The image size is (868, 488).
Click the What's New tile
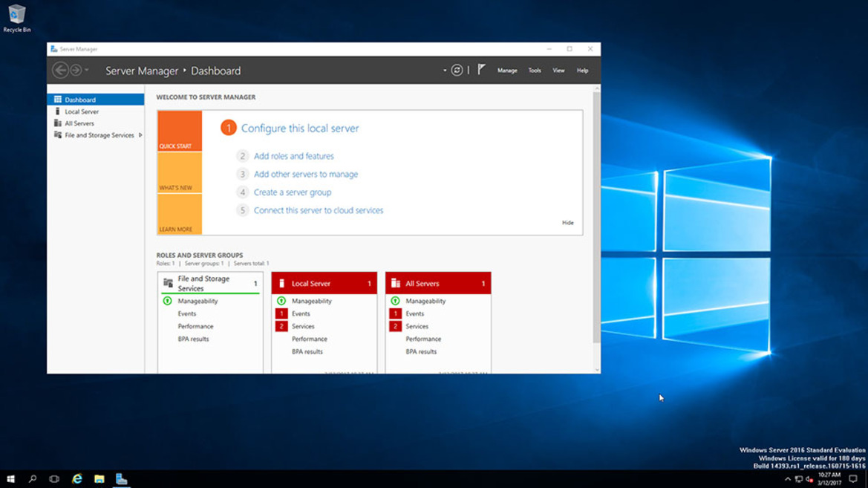click(x=180, y=173)
